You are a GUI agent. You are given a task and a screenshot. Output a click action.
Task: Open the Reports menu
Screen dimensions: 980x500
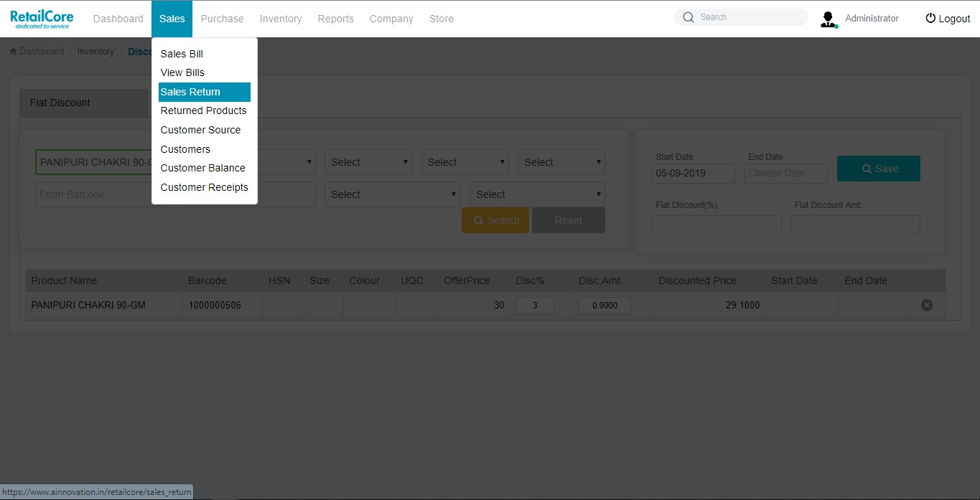coord(336,19)
